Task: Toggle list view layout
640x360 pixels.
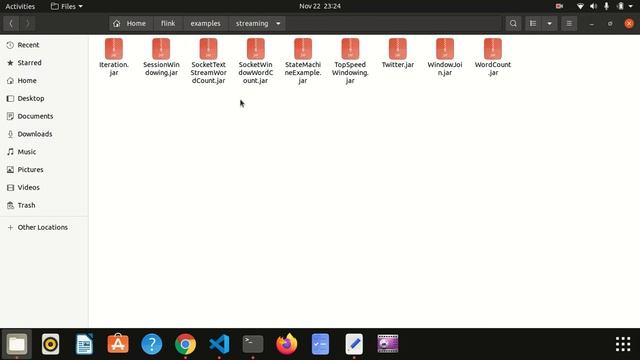Action: pyautogui.click(x=533, y=24)
